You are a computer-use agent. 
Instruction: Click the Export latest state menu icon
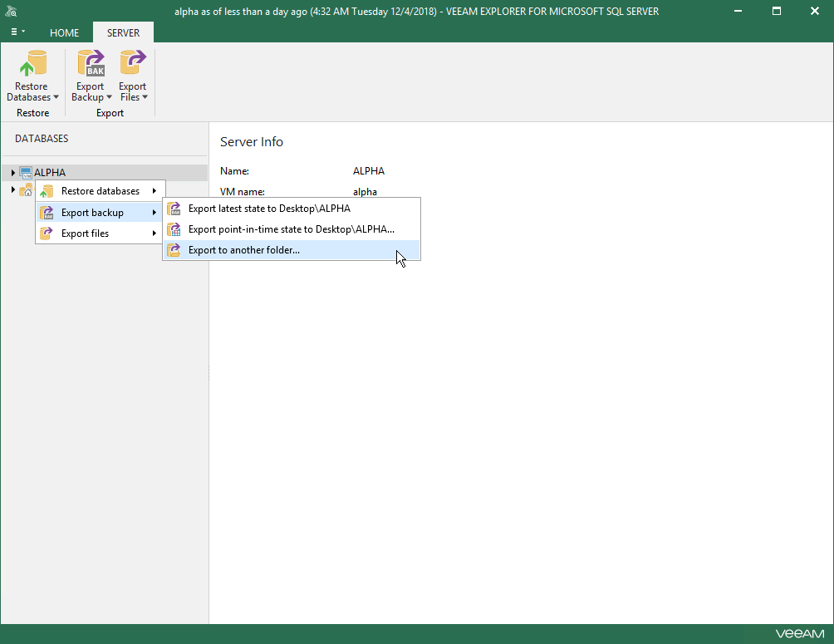click(x=174, y=209)
